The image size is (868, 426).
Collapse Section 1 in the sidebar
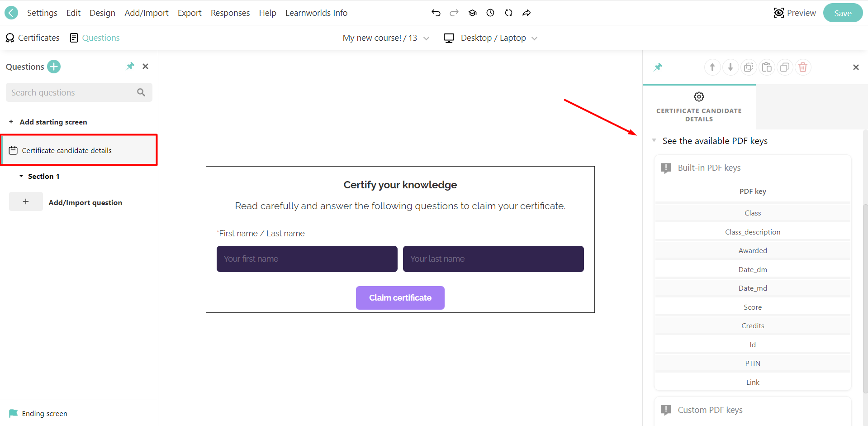pos(21,176)
